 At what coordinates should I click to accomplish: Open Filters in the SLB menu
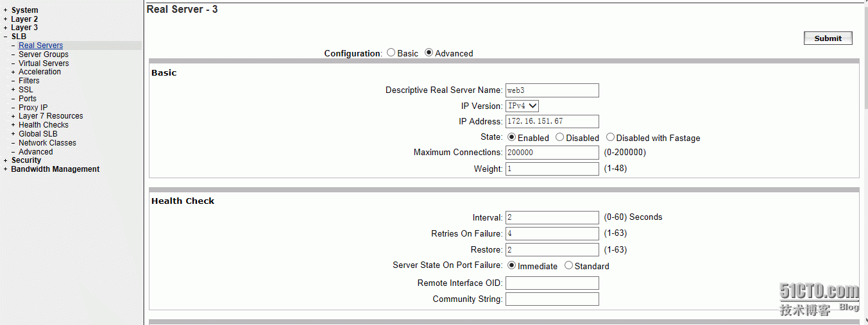(29, 81)
